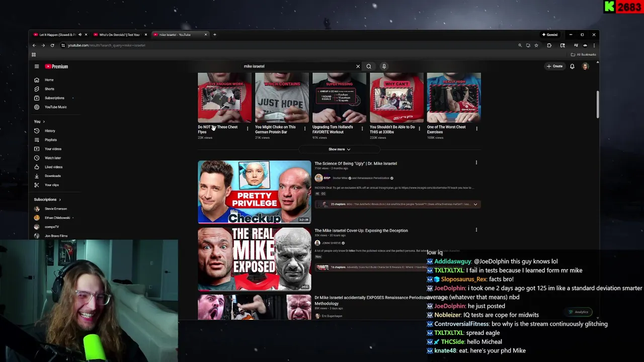Activate voice search microphone icon
The image size is (644, 362).
point(384,66)
